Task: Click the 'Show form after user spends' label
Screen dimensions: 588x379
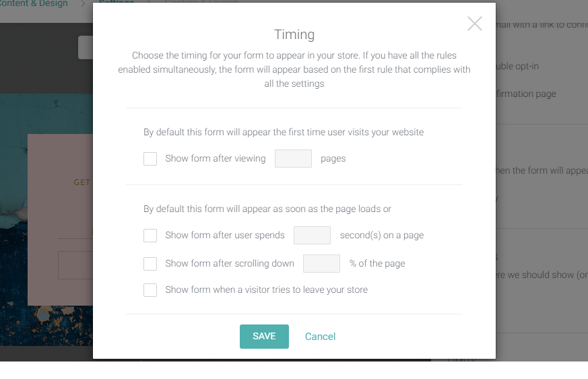Action: pyautogui.click(x=224, y=236)
